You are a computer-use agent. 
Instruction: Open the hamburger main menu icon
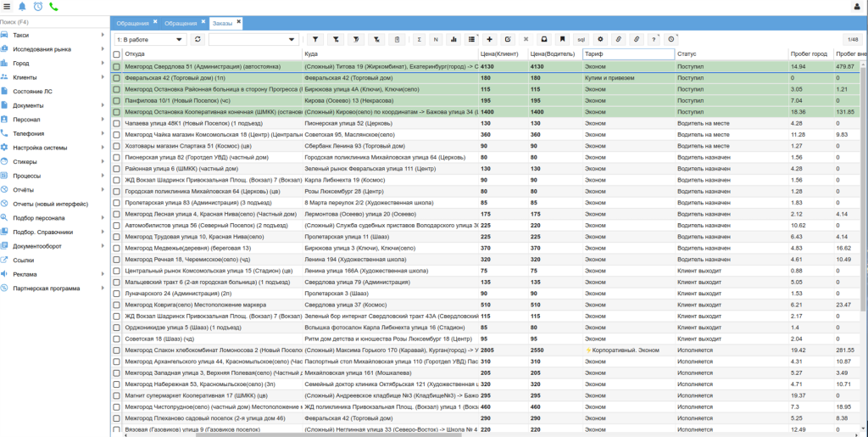tap(7, 7)
